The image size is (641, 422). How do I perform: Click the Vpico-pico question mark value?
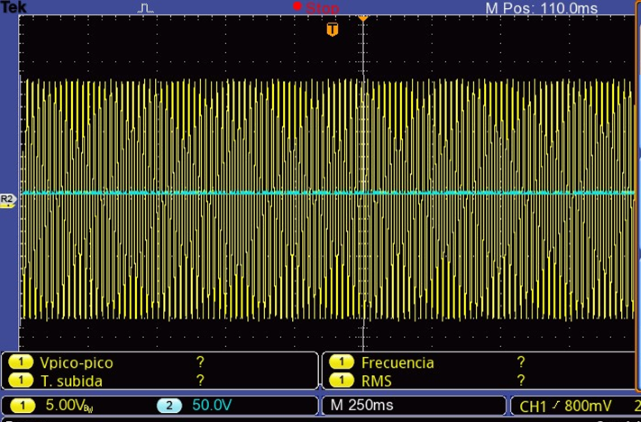(x=200, y=362)
